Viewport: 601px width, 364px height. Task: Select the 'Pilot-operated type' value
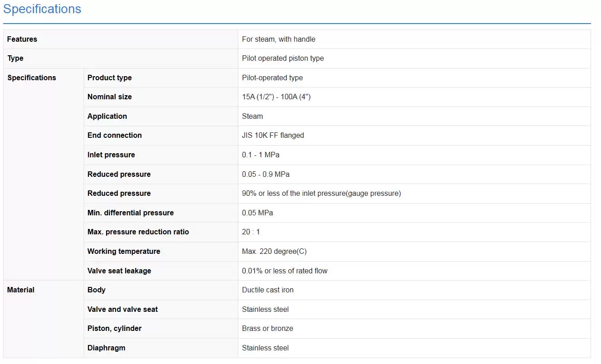tap(272, 78)
